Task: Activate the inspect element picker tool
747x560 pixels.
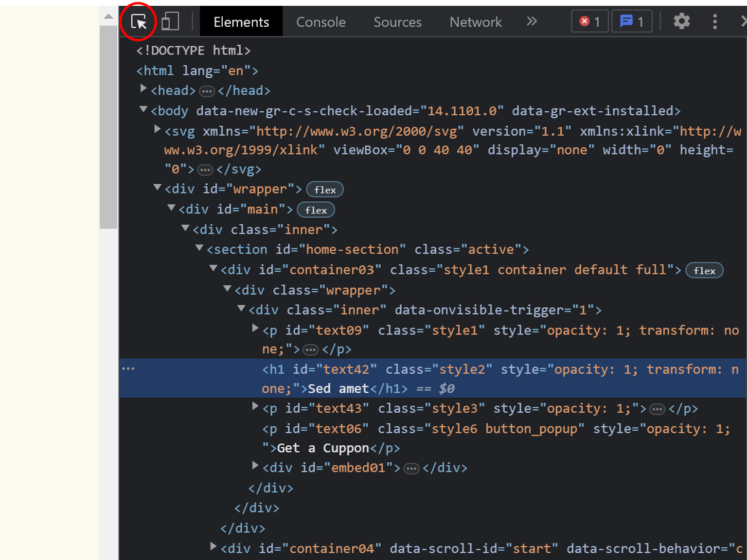Action: tap(139, 22)
